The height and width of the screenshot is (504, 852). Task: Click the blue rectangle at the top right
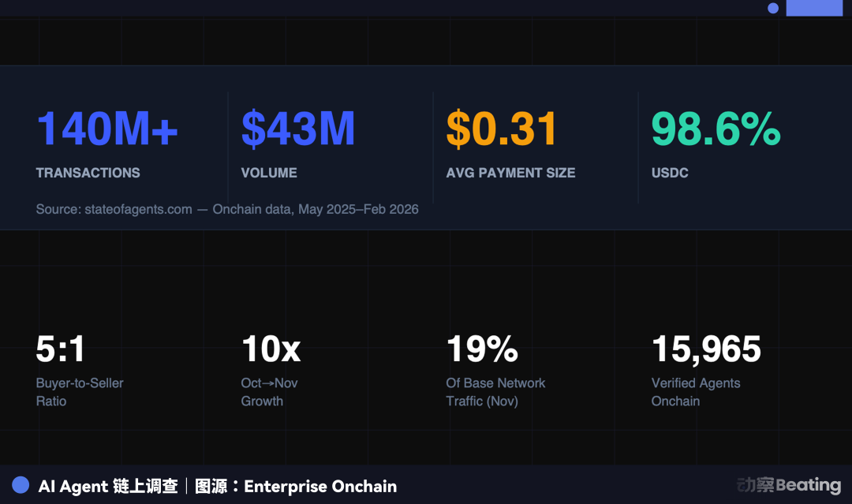pyautogui.click(x=814, y=7)
